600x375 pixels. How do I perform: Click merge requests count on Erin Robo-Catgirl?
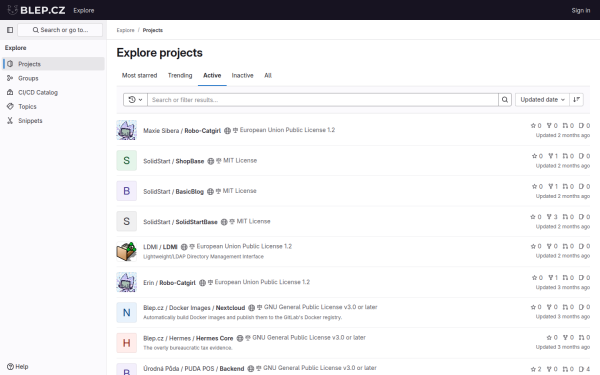tap(568, 277)
